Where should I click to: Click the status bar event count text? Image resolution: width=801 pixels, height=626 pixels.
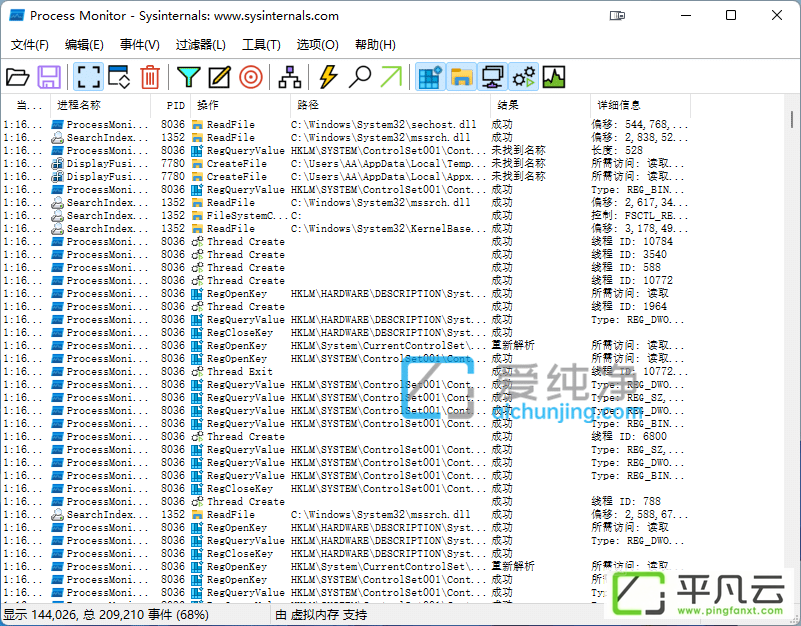106,615
